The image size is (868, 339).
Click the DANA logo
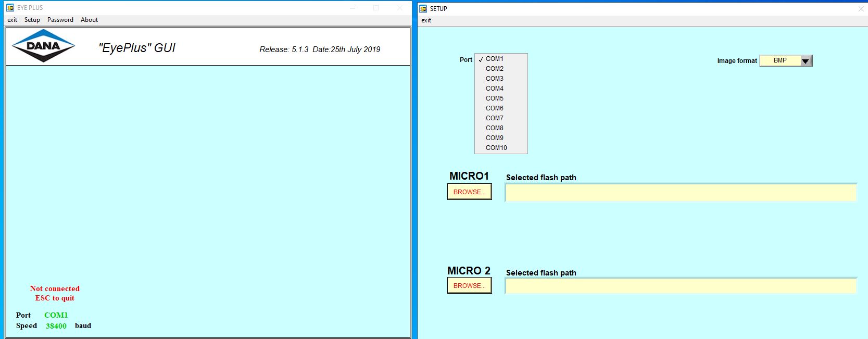point(43,46)
